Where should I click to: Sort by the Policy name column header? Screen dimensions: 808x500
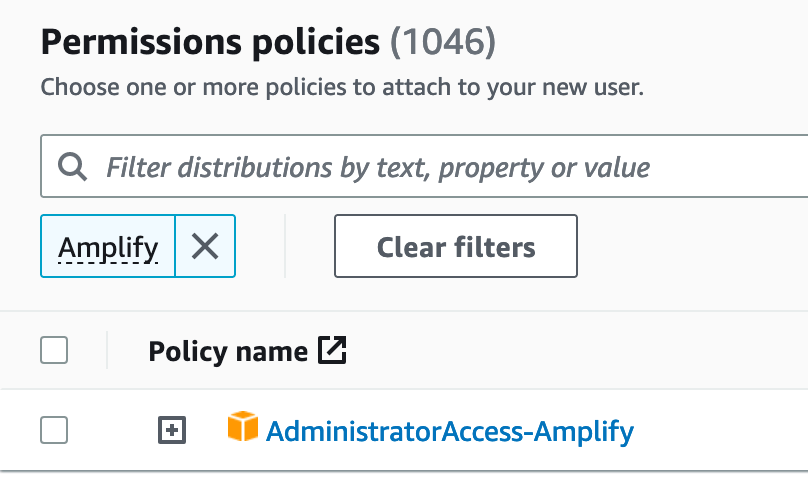(x=228, y=351)
